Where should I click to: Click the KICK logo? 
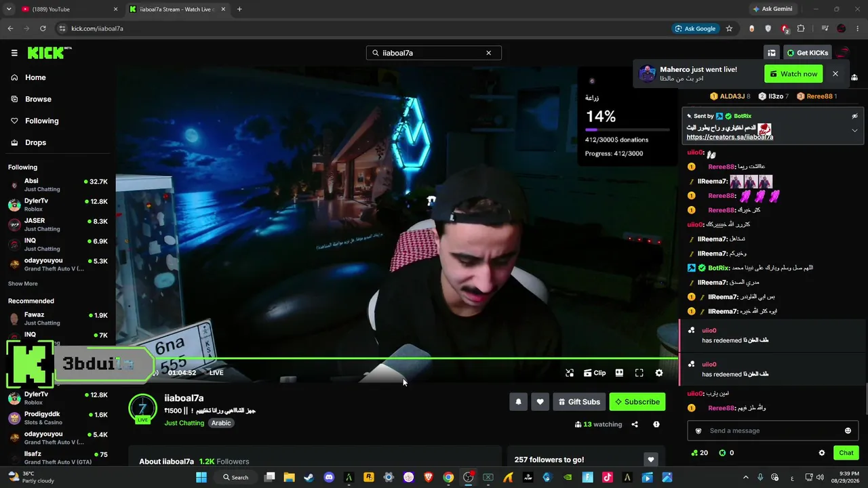tap(50, 53)
